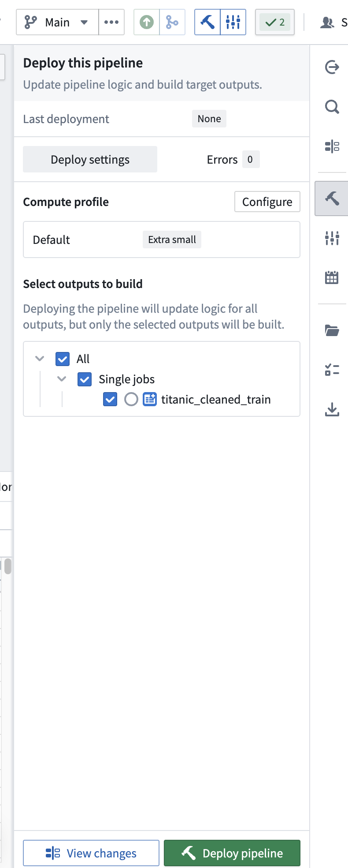Open the folder icon in right sidebar
This screenshot has height=868, width=348.
pyautogui.click(x=332, y=330)
